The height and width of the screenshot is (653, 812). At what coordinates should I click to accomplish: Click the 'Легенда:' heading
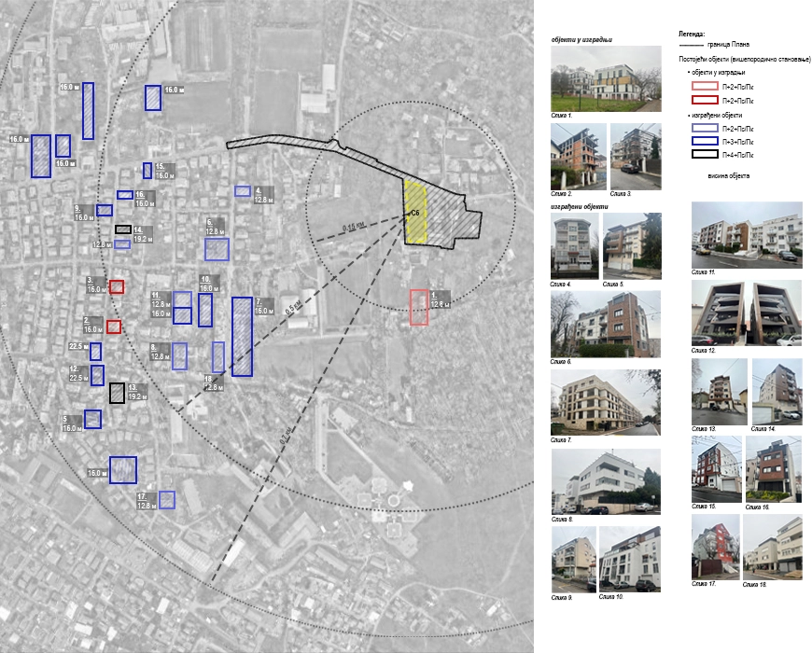(x=692, y=35)
